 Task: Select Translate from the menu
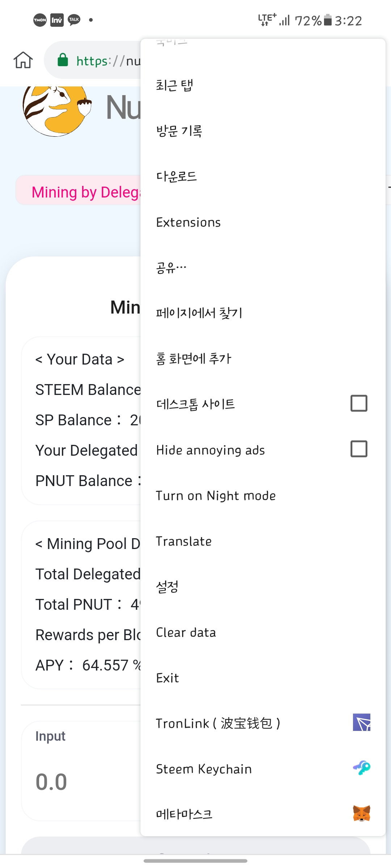[184, 541]
